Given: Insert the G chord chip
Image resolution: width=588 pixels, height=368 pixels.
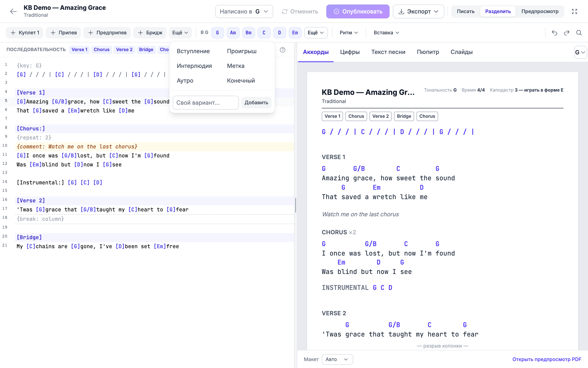Looking at the screenshot, I should pos(217,33).
